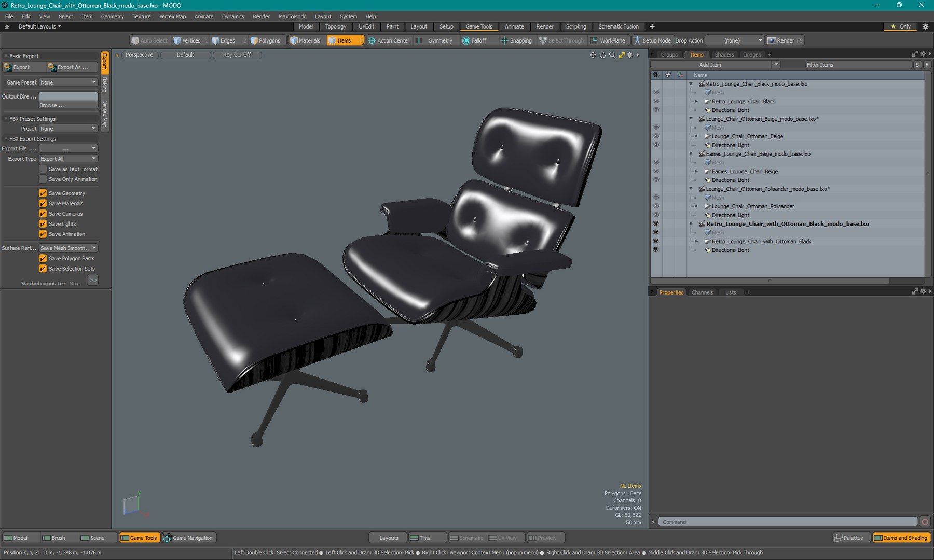This screenshot has height=560, width=934.
Task: Toggle Save as Text Format checkbox
Action: click(x=43, y=169)
